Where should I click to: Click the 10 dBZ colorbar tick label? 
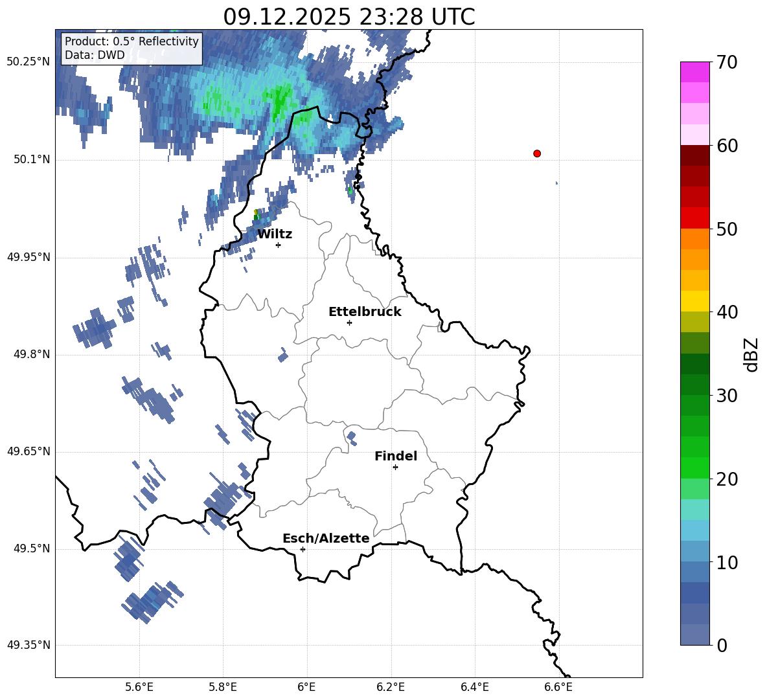pos(727,562)
